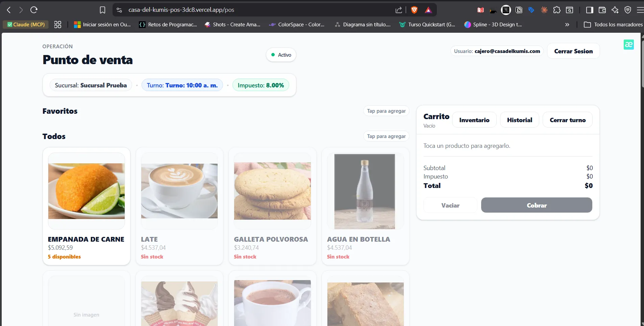The image size is (644, 326).
Task: Click the ice cream cones product image
Action: (x=179, y=303)
